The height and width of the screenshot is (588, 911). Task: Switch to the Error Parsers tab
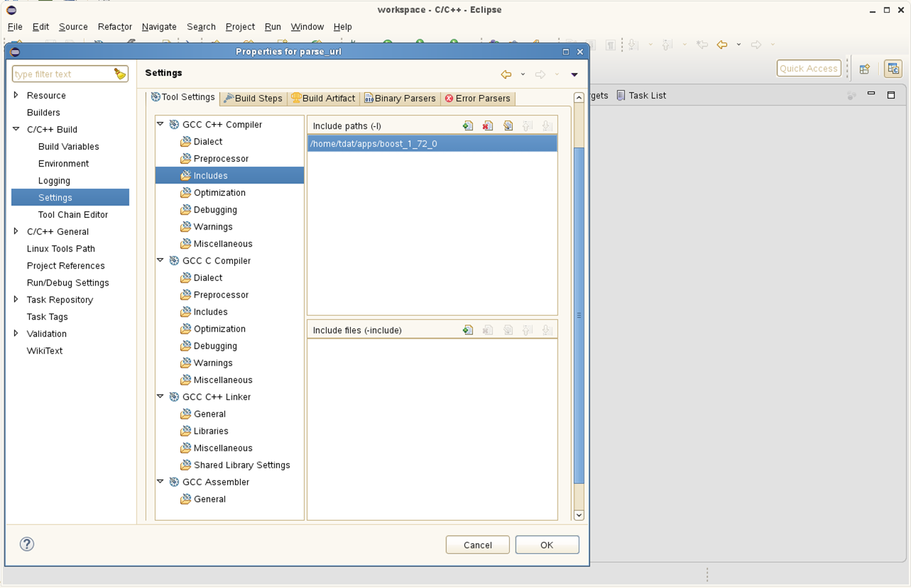478,98
